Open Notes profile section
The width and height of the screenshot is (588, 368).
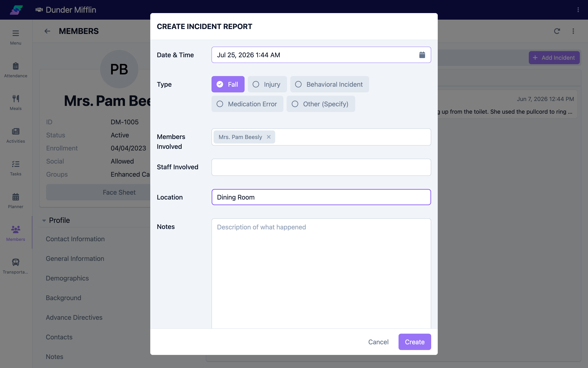coord(55,357)
